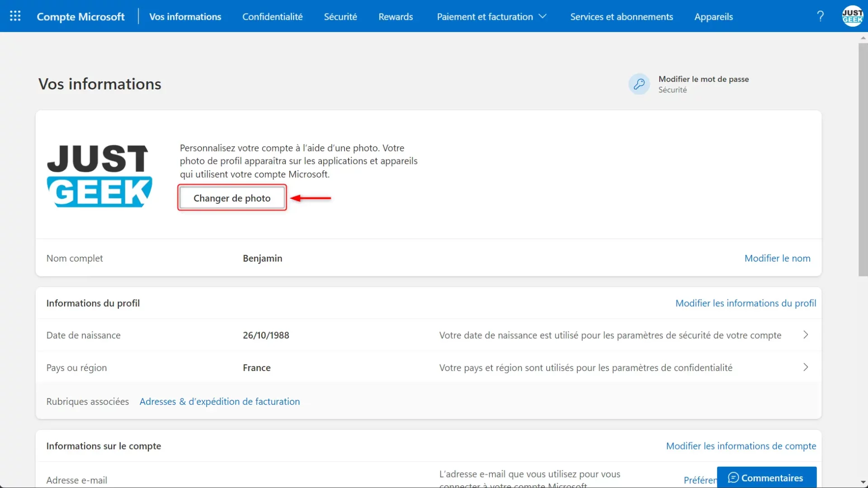Click the Changer de photo button
The image size is (868, 488).
[x=232, y=198]
